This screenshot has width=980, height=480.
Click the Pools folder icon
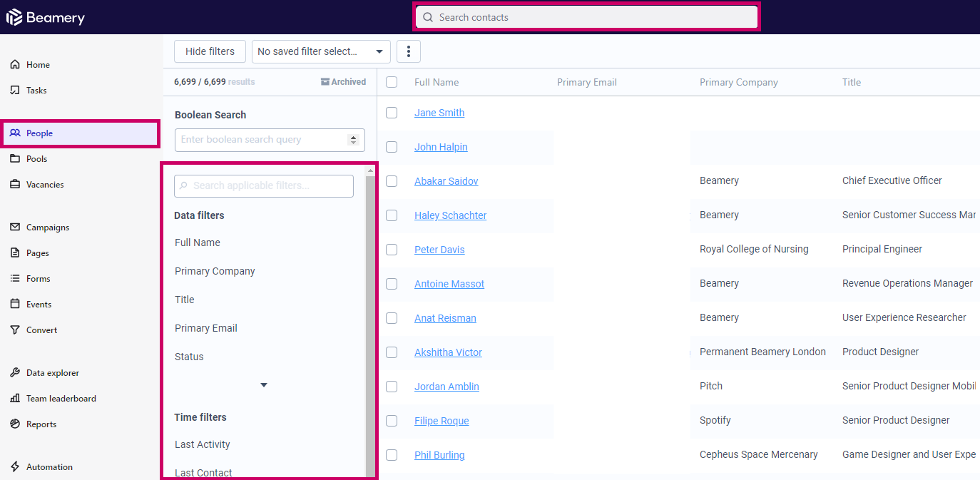pos(15,159)
